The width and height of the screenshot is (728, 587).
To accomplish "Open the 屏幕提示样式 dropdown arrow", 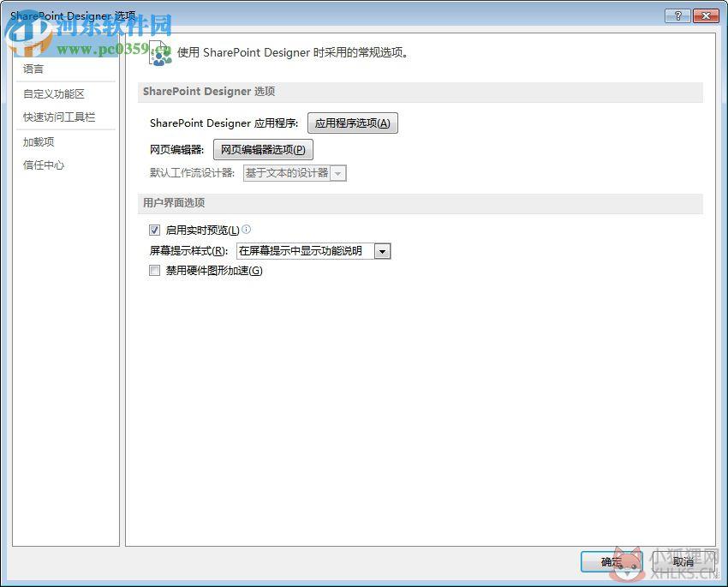I will [x=383, y=251].
